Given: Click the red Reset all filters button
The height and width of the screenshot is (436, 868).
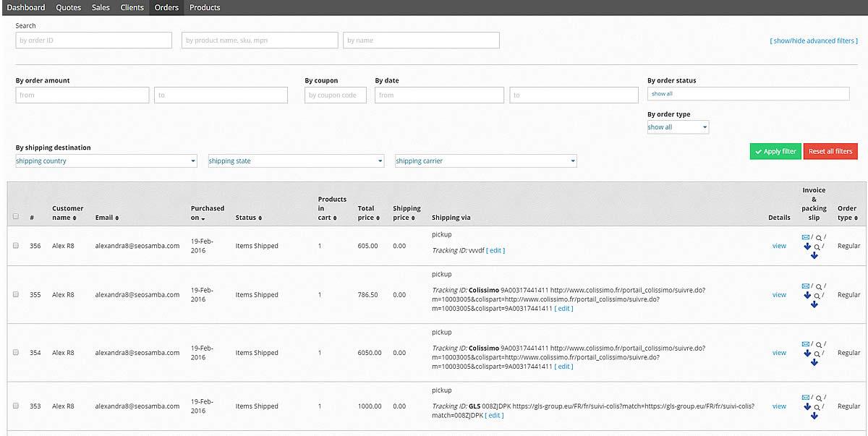Looking at the screenshot, I should tap(830, 151).
